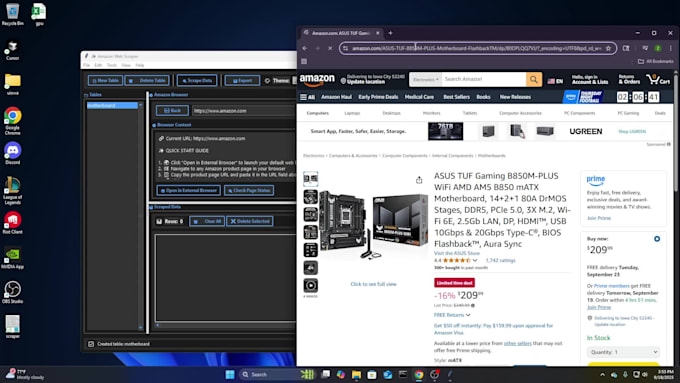
Task: Click Check Page Status button
Action: [249, 190]
